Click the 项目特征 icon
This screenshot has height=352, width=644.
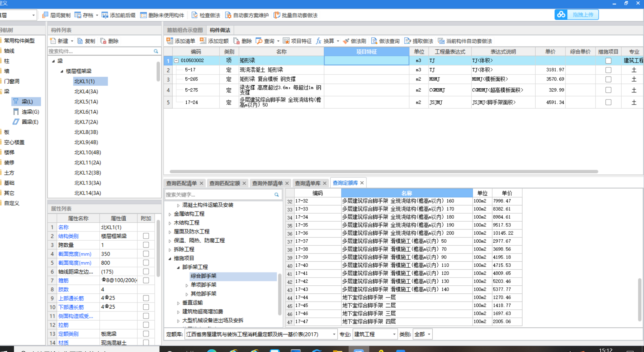point(286,41)
